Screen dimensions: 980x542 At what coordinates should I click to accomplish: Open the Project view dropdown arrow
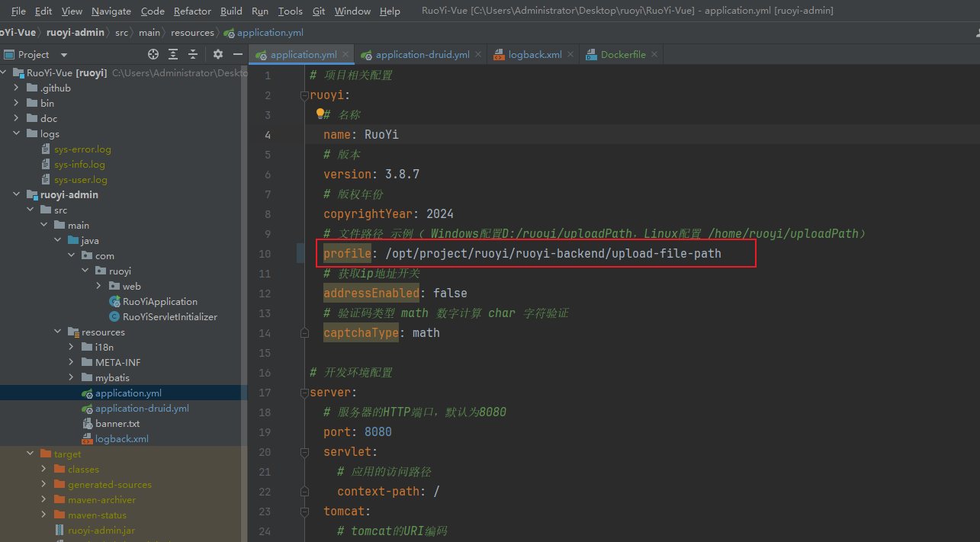[63, 54]
